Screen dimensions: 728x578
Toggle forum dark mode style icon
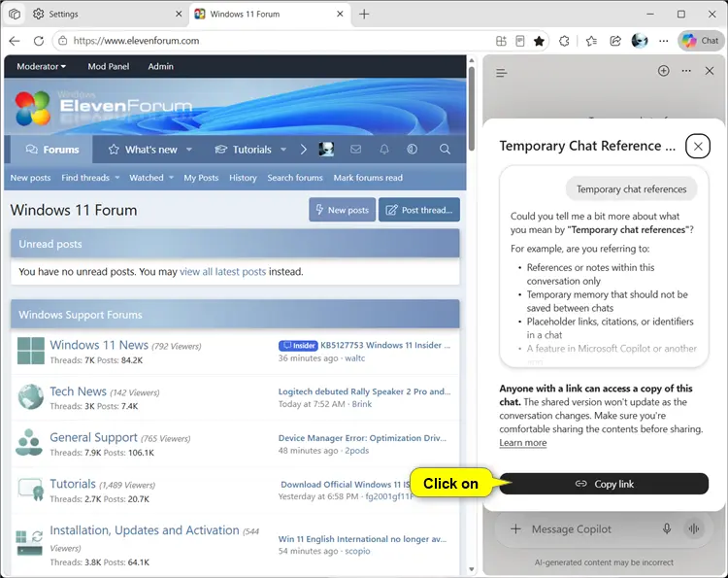(412, 150)
